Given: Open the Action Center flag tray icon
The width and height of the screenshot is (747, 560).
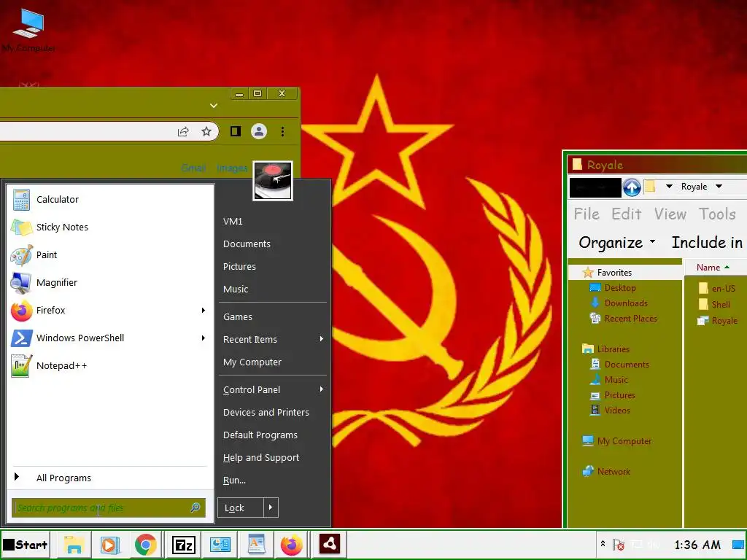Looking at the screenshot, I should point(619,545).
